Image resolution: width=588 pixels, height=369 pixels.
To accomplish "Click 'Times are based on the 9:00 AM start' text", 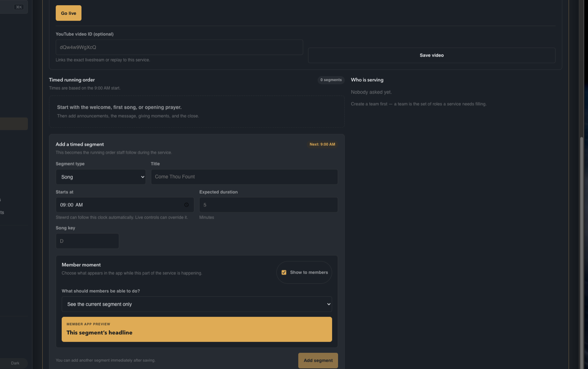I will point(85,88).
